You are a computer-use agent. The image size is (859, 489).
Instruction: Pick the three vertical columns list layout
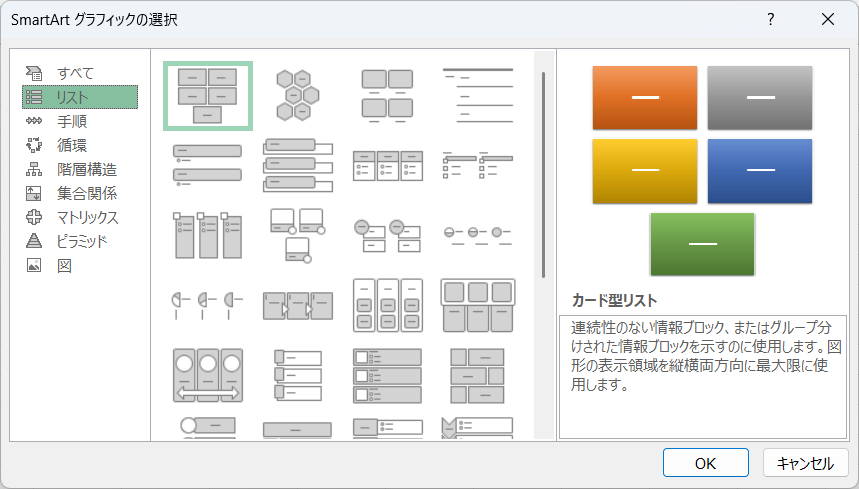pos(208,234)
